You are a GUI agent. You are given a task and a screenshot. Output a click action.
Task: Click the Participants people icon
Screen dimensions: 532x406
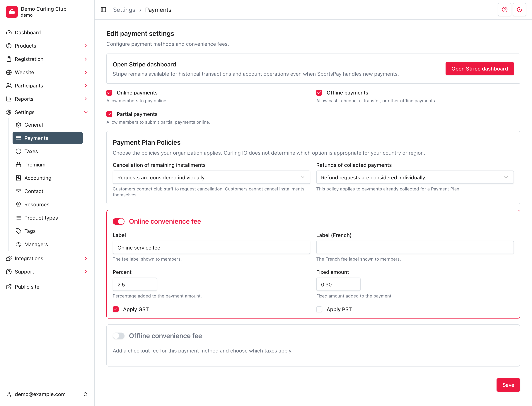pyautogui.click(x=9, y=86)
